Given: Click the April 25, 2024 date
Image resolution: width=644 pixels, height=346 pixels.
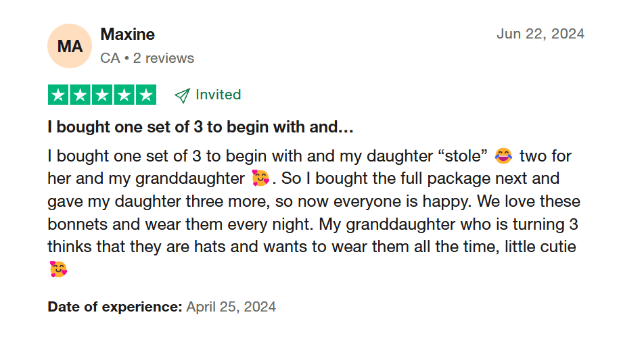Looking at the screenshot, I should pyautogui.click(x=231, y=307).
